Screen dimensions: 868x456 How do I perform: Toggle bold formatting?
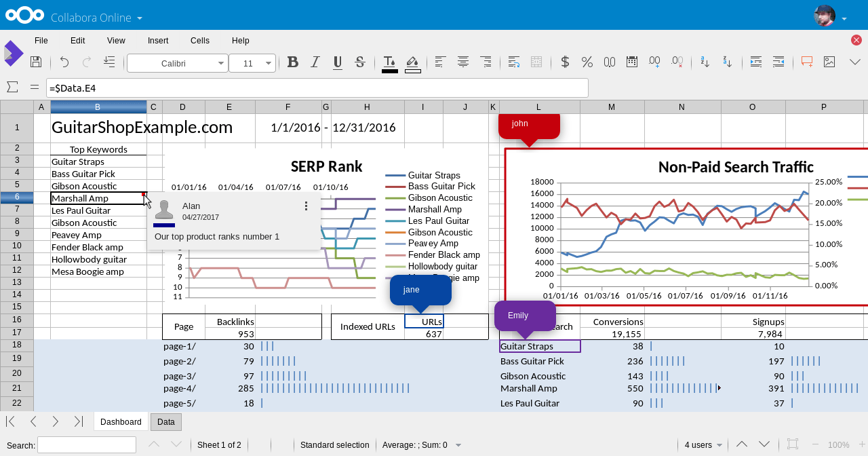pyautogui.click(x=292, y=62)
